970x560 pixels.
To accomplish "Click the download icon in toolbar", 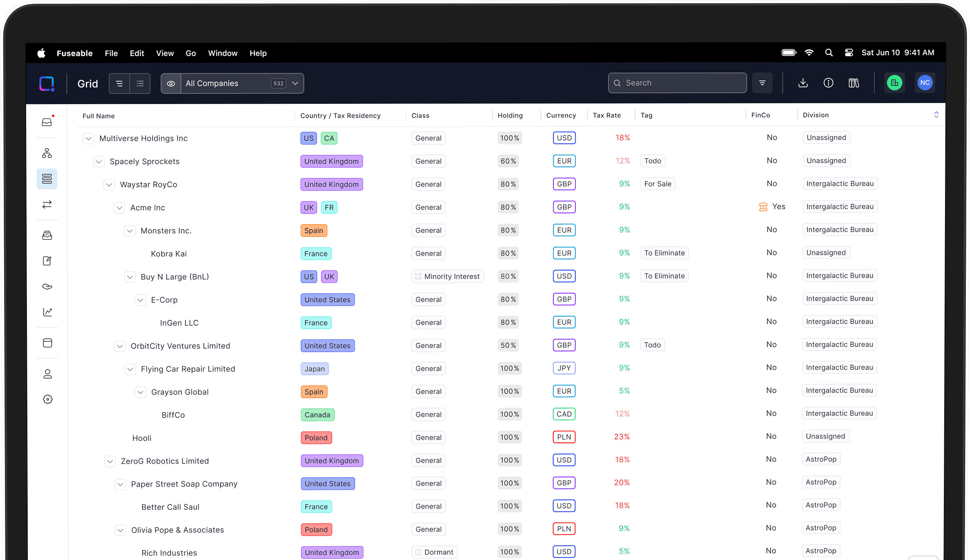I will pyautogui.click(x=803, y=83).
